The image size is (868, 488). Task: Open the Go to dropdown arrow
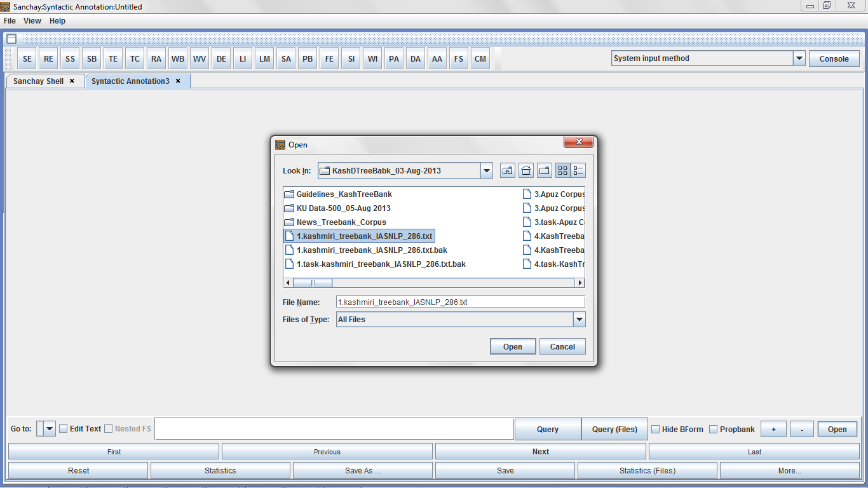50,429
